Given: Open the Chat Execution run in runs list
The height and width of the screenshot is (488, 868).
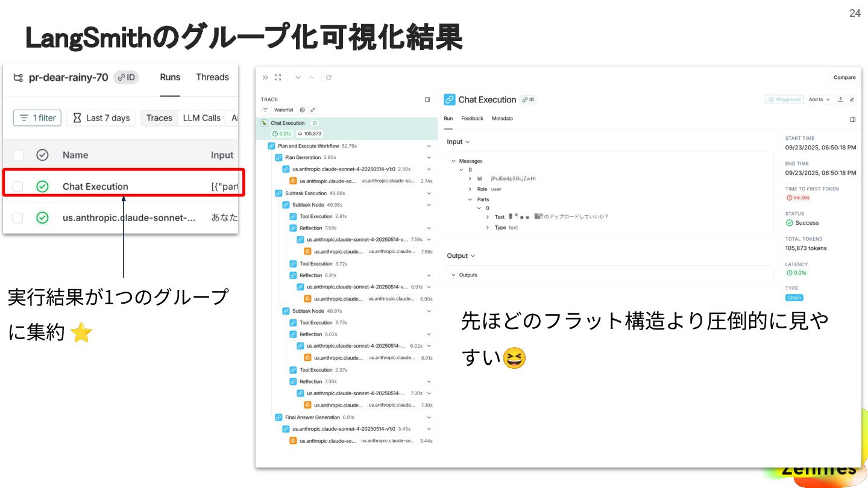Looking at the screenshot, I should (95, 187).
